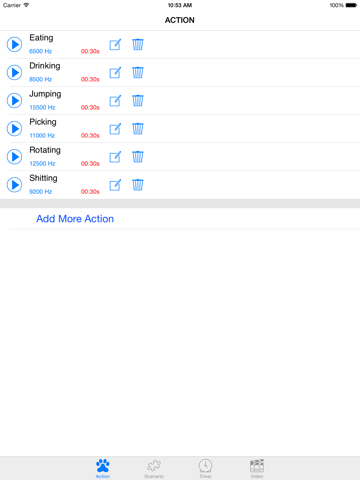360x480 pixels.
Task: Select the Drinking action name
Action: pyautogui.click(x=45, y=66)
